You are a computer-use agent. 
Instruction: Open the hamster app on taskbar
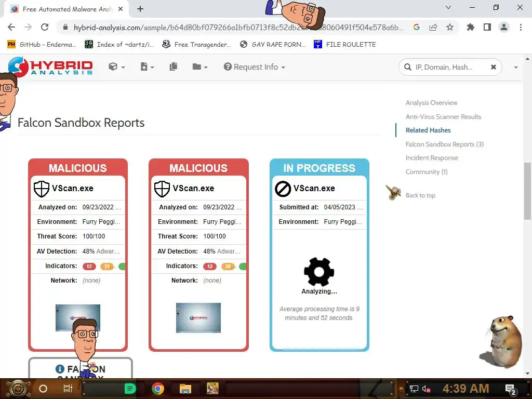(x=212, y=389)
